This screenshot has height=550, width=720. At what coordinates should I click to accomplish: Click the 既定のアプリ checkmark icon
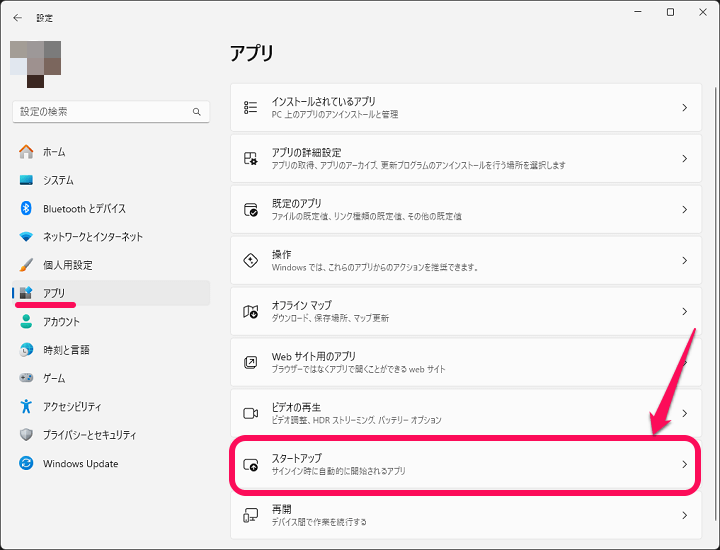pyautogui.click(x=251, y=209)
